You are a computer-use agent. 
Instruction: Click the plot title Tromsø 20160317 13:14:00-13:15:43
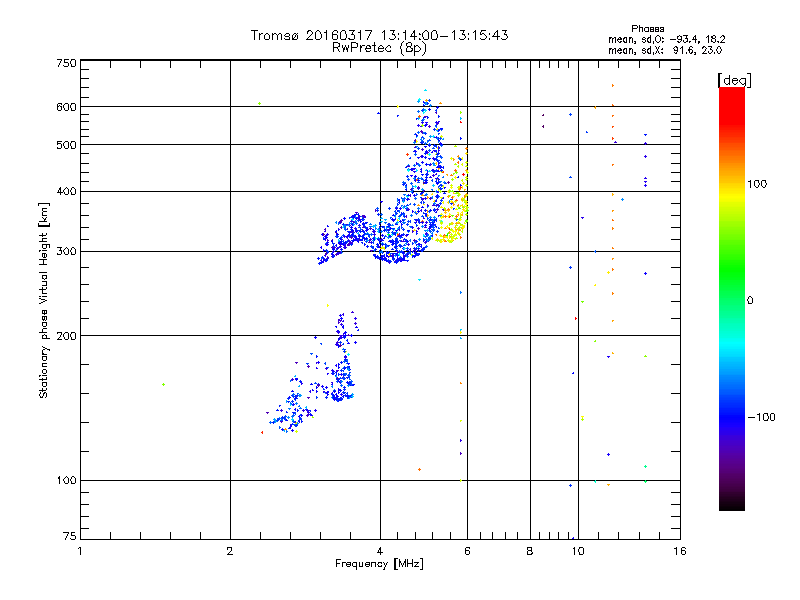[380, 35]
